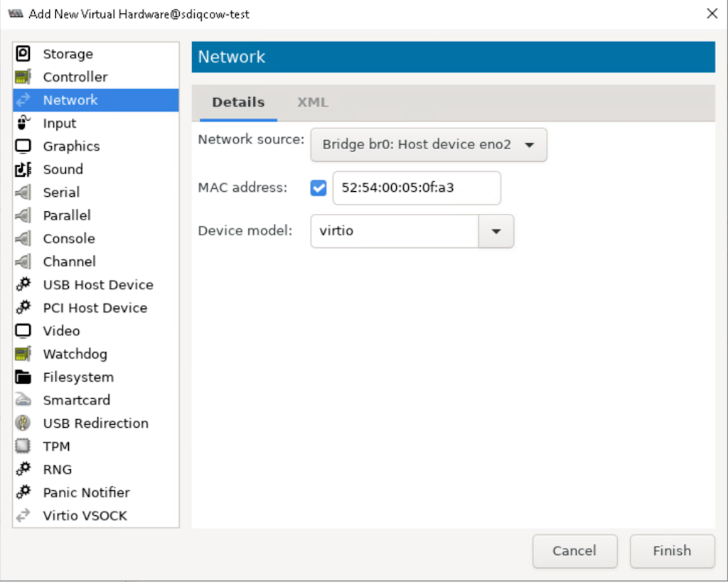Click the Finish button
Image resolution: width=728 pixels, height=582 pixels.
(x=672, y=551)
